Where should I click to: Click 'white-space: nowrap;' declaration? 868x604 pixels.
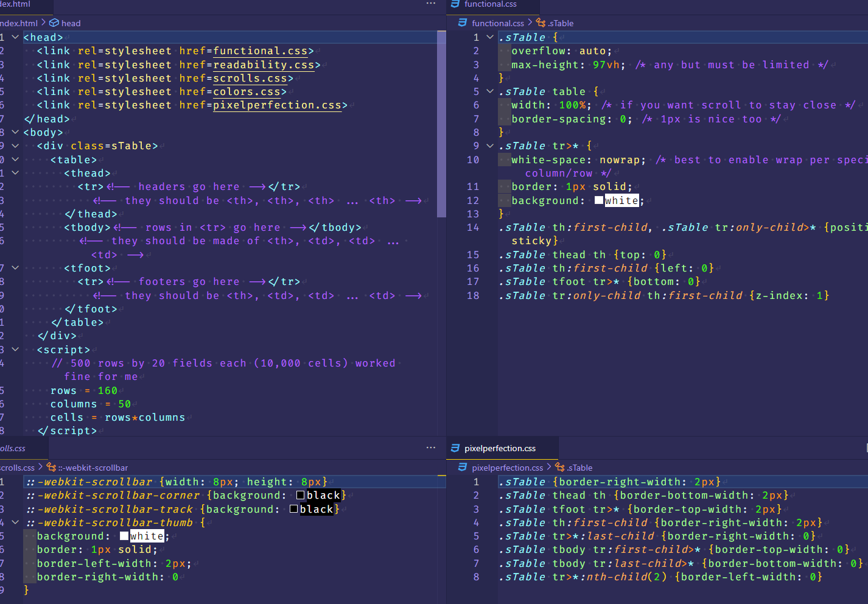[578, 160]
